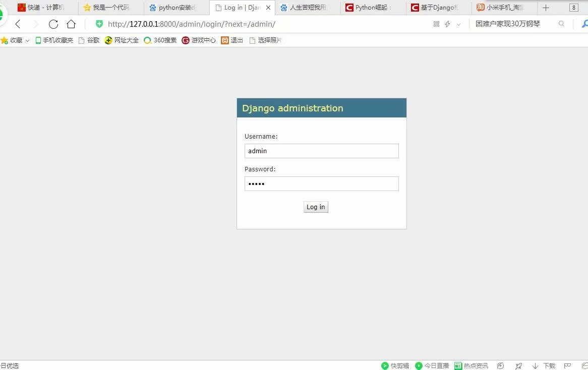Open 热点资讯 from the status bar
This screenshot has height=370, width=588.
(472, 365)
